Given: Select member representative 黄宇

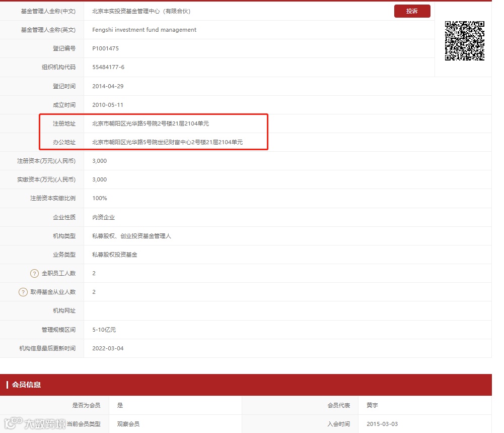Looking at the screenshot, I should [x=372, y=405].
